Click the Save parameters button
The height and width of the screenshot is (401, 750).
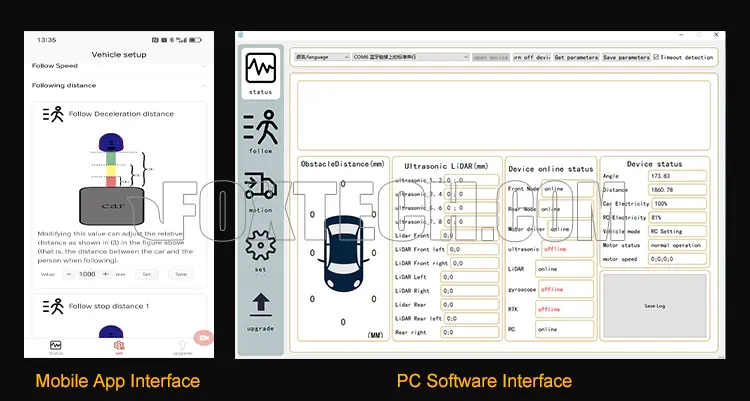click(x=626, y=57)
